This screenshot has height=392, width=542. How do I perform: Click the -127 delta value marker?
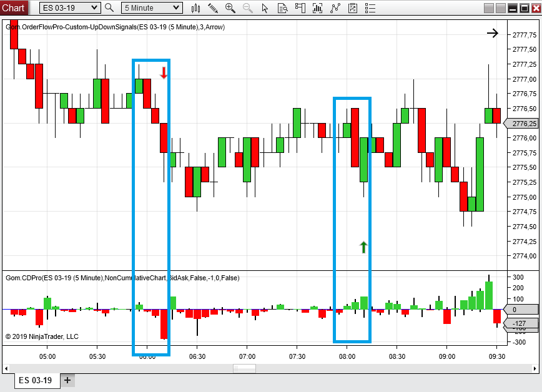(x=521, y=323)
